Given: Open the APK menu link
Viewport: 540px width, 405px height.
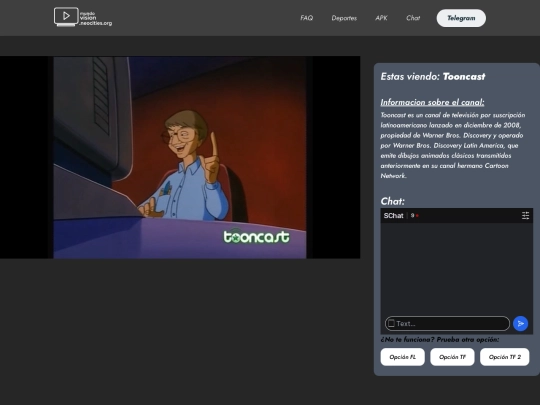Looking at the screenshot, I should pyautogui.click(x=381, y=18).
